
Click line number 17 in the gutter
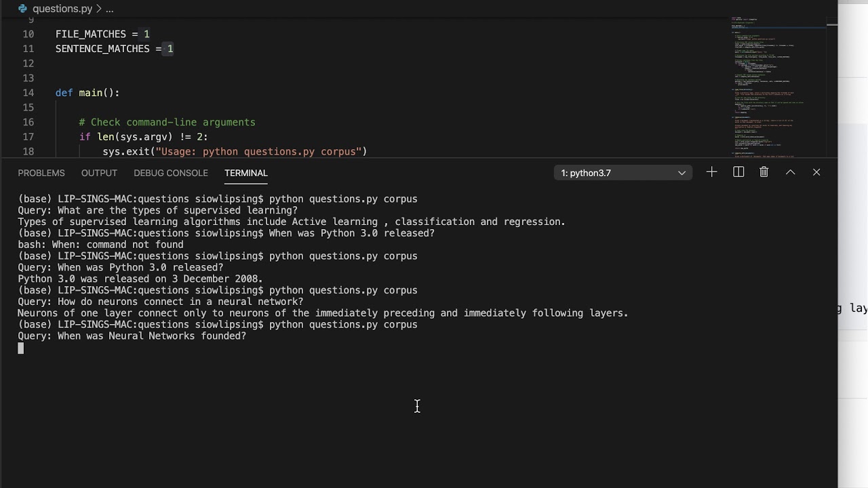(28, 137)
